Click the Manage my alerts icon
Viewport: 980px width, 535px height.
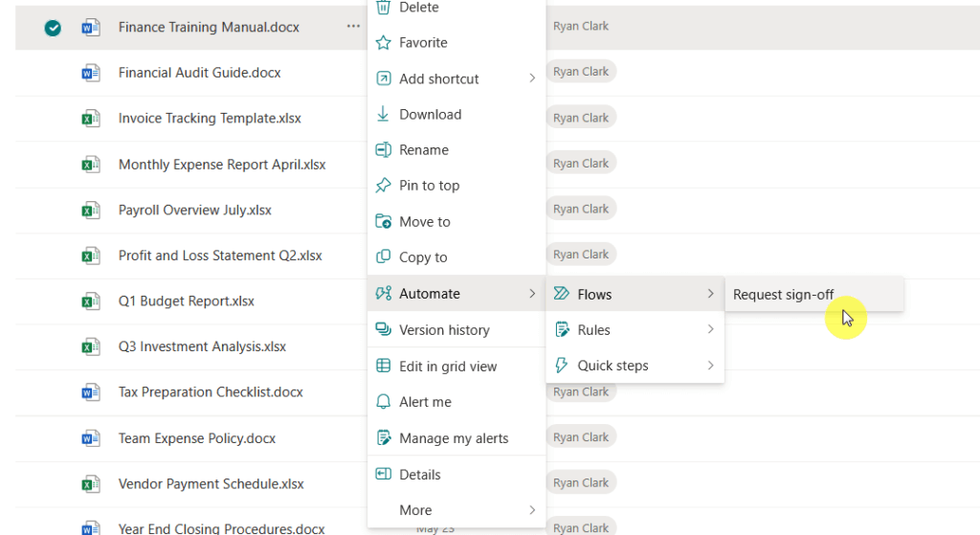pos(383,437)
